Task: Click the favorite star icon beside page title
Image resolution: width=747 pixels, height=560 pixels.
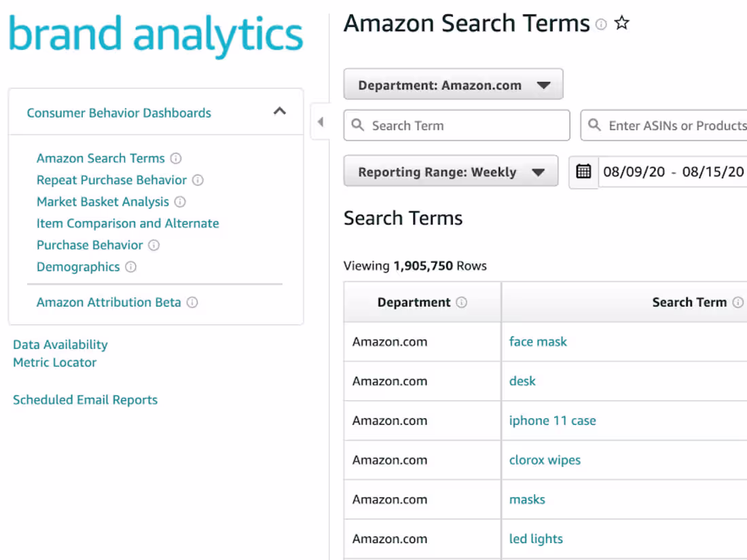Action: [x=621, y=24]
